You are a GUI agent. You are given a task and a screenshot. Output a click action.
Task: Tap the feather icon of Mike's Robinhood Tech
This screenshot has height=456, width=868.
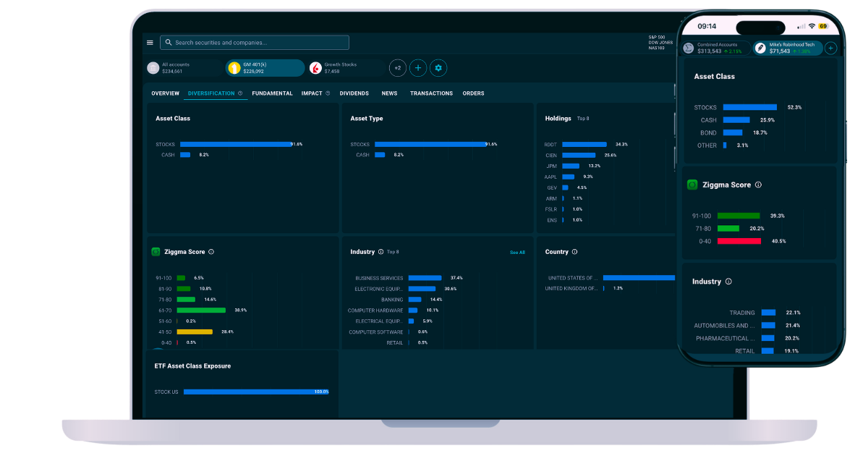point(760,48)
